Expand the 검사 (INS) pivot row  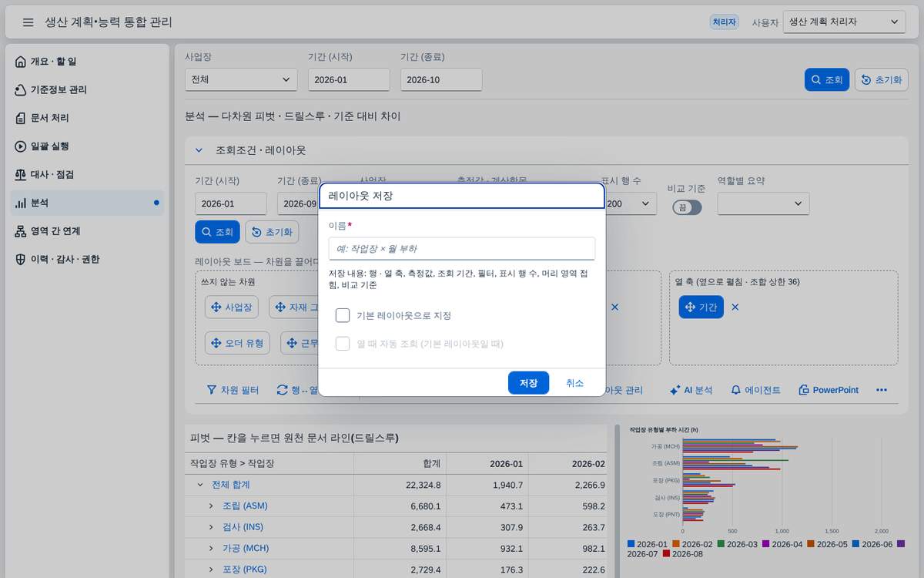click(x=211, y=527)
